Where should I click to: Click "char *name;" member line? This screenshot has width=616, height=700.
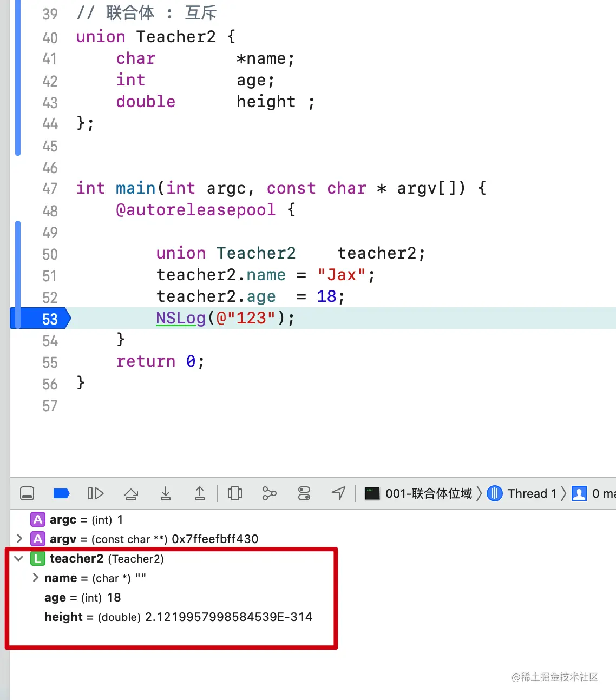click(206, 58)
